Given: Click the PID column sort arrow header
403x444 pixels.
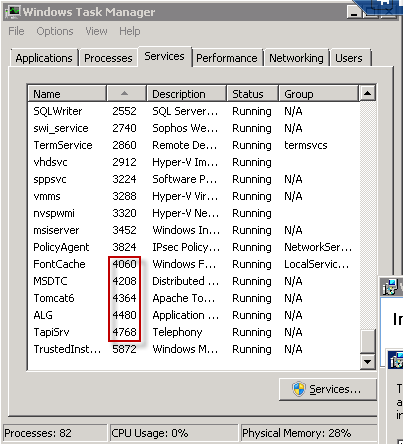Looking at the screenshot, I should [126, 94].
